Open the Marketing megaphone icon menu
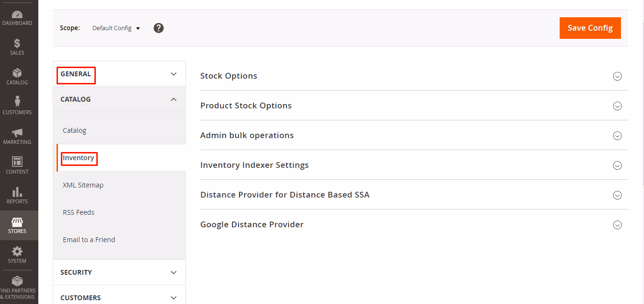Screen dimensions: 644x304 pyautogui.click(x=17, y=133)
